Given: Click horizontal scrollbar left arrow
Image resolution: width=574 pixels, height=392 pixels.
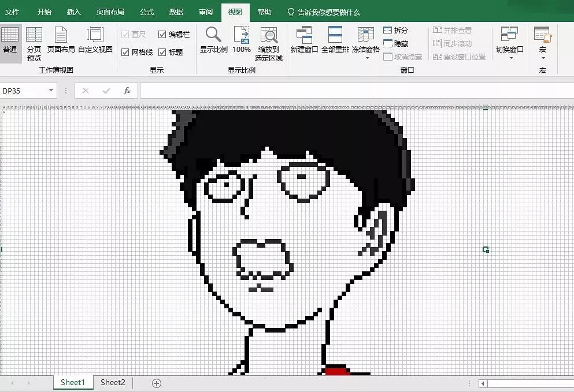Looking at the screenshot, I should click(483, 383).
